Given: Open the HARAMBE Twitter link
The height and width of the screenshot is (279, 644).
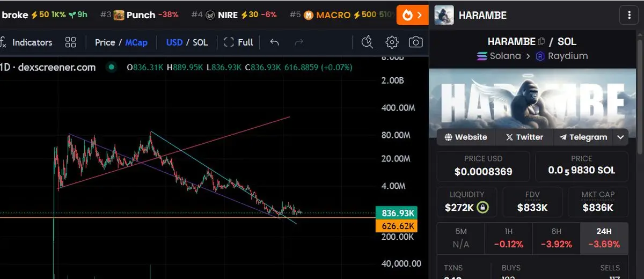Looking at the screenshot, I should pos(524,137).
